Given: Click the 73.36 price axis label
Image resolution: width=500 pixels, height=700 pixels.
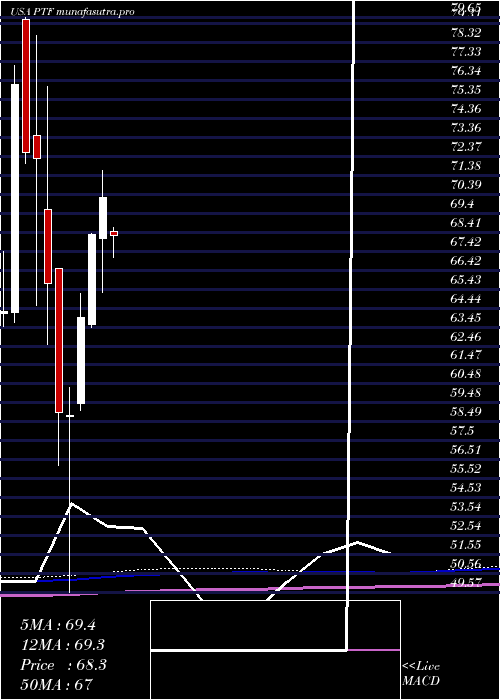Looking at the screenshot, I should click(x=466, y=128).
